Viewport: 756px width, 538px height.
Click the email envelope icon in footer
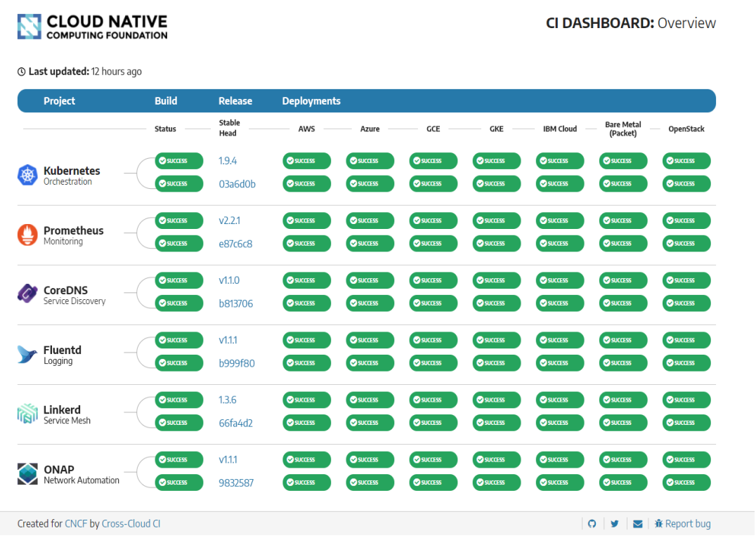[x=638, y=523]
